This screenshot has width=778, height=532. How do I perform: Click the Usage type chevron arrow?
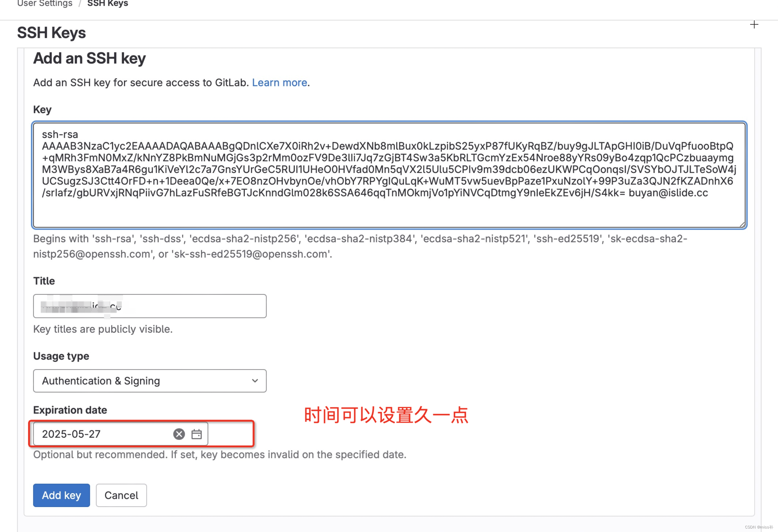[255, 381]
